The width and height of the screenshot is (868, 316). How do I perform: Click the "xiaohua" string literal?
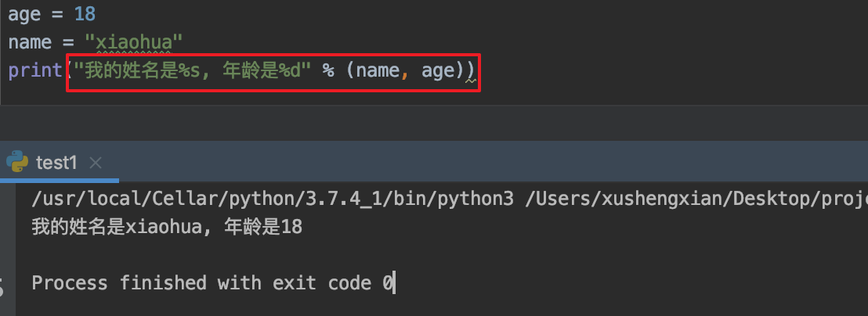(138, 42)
